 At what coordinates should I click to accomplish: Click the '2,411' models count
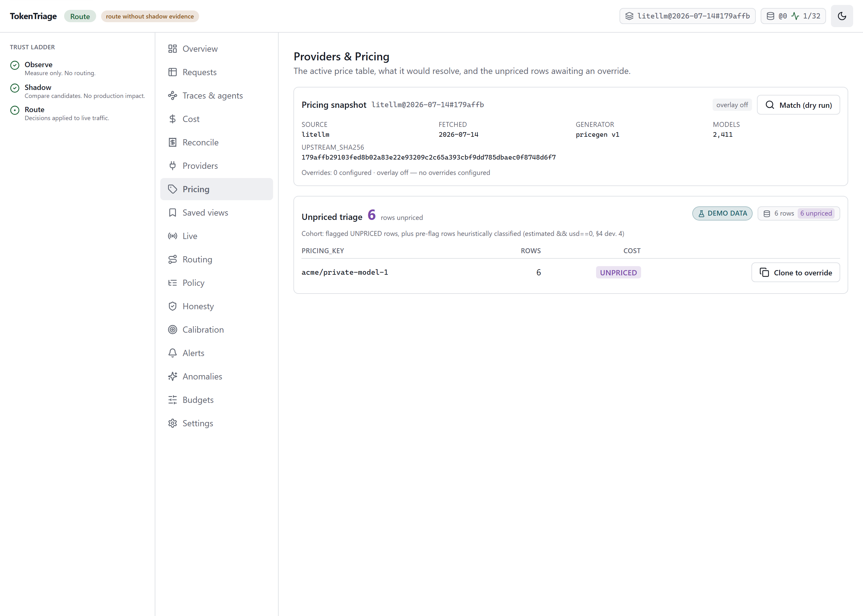(x=722, y=134)
